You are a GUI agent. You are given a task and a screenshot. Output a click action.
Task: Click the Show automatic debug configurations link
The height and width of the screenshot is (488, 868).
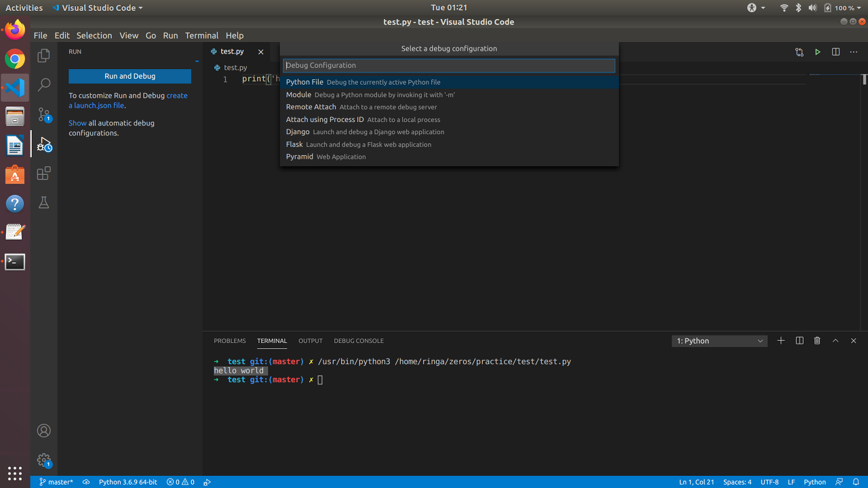click(77, 123)
